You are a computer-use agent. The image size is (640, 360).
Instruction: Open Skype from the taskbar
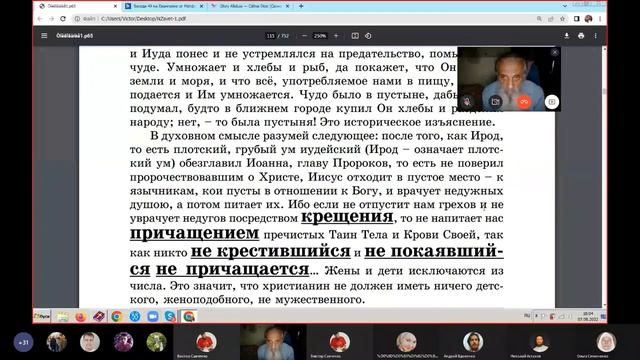coord(170,316)
